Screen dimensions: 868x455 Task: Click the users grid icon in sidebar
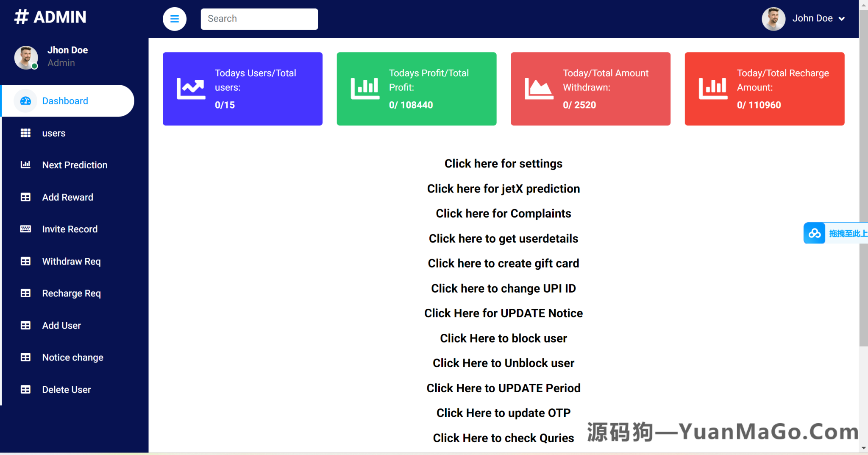[26, 133]
